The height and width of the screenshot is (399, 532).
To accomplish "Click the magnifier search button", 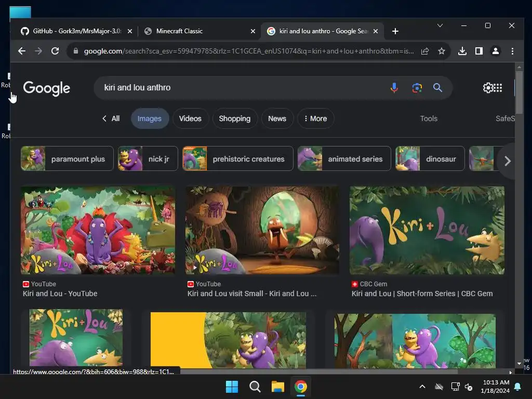I will [x=437, y=88].
